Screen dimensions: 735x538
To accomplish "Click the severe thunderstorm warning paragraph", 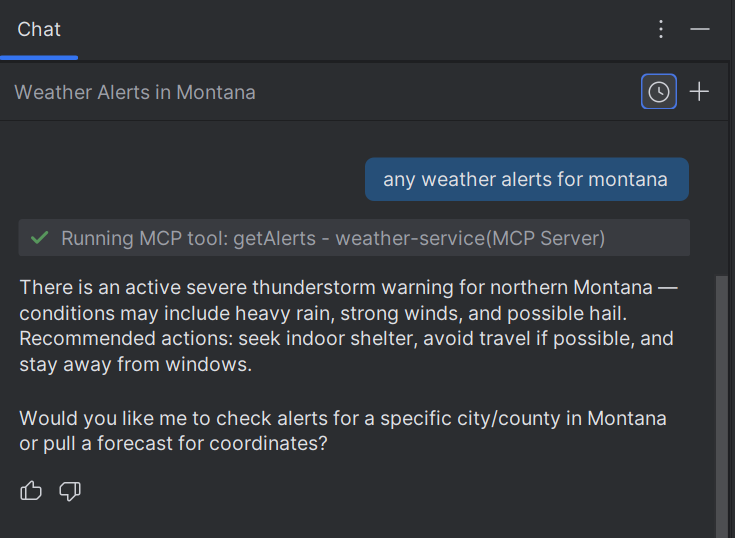I will tap(348, 326).
